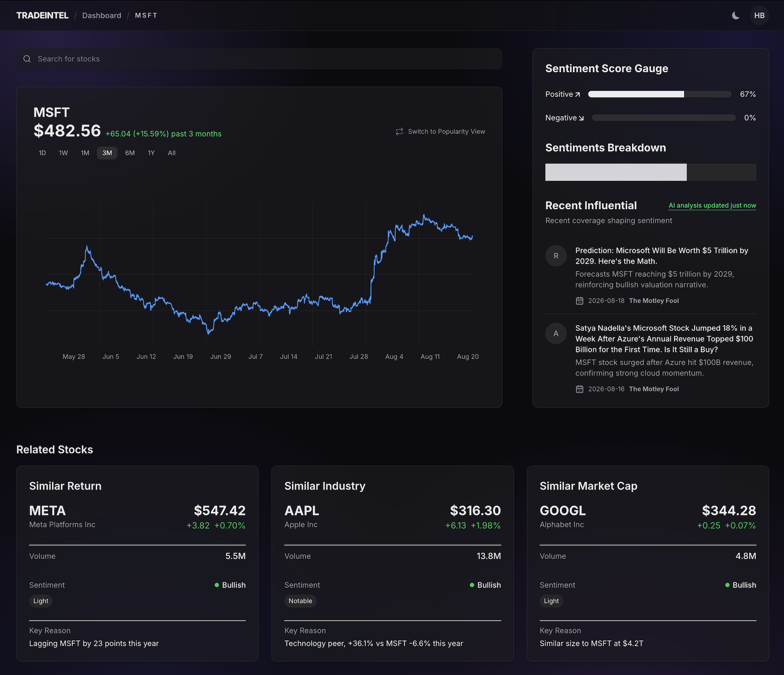Click AAPL's +6.13 +1.98% change

tap(473, 526)
